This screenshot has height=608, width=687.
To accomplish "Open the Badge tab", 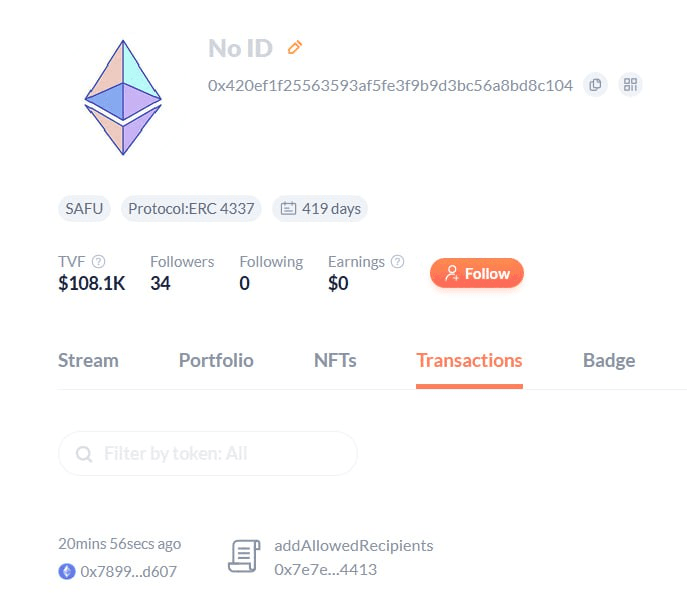I will click(609, 361).
